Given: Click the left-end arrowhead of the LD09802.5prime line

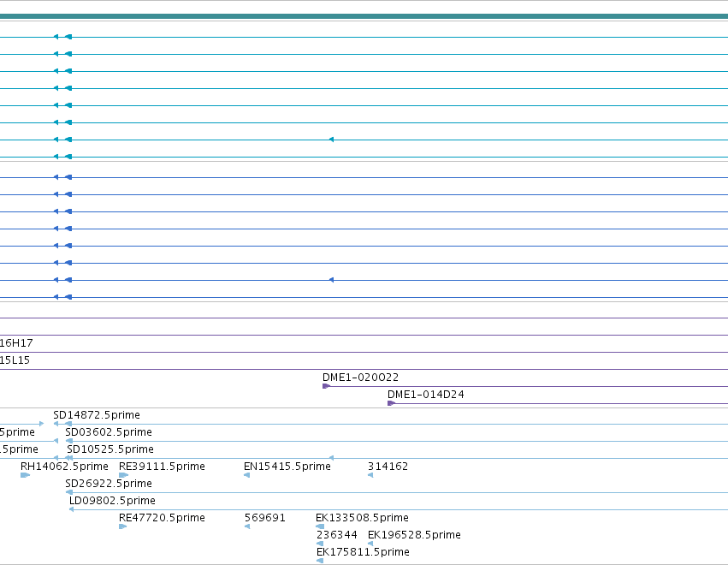Looking at the screenshot, I should (72, 509).
